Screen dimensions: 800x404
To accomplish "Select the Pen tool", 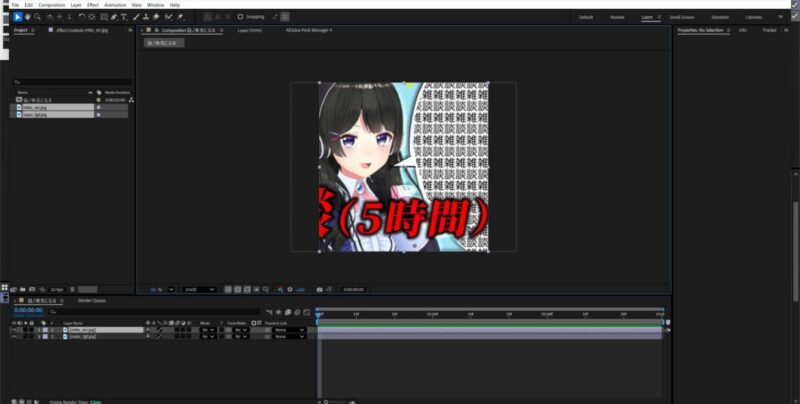I will click(x=114, y=17).
